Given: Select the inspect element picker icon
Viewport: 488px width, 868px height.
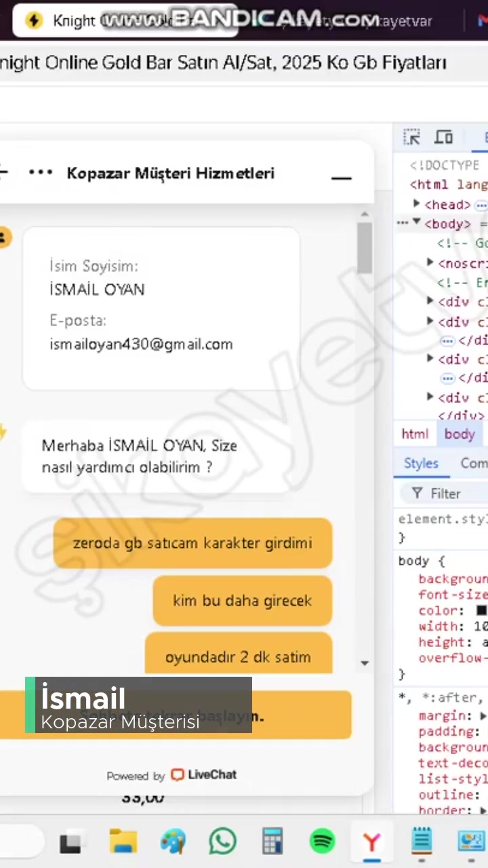Looking at the screenshot, I should pyautogui.click(x=411, y=137).
